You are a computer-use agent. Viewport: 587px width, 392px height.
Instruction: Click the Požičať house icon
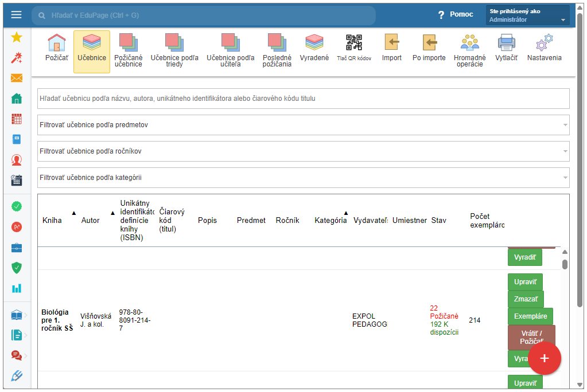[57, 44]
